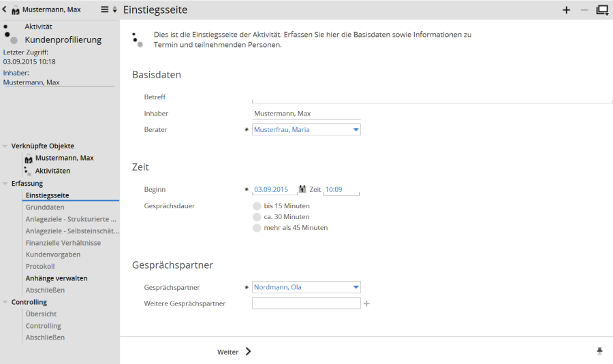Click plus icon beside Weitere Gesprächspartner
The width and height of the screenshot is (613, 364).
[x=366, y=303]
